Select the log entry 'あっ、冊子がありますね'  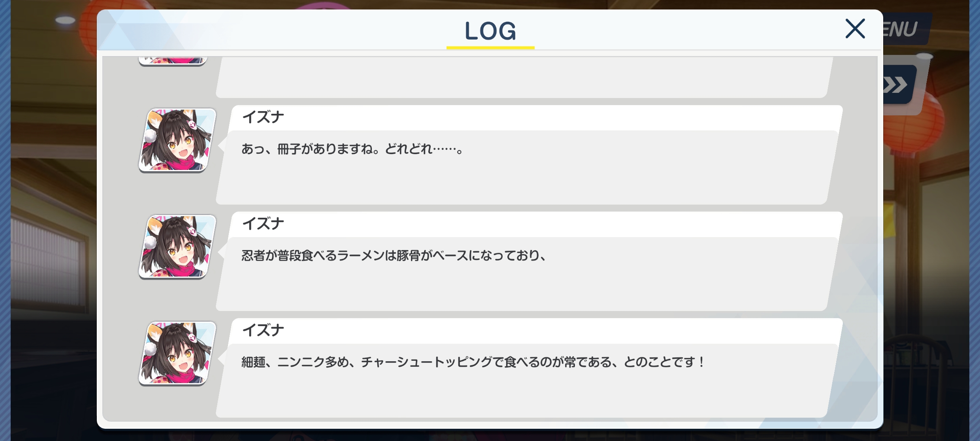(529, 155)
